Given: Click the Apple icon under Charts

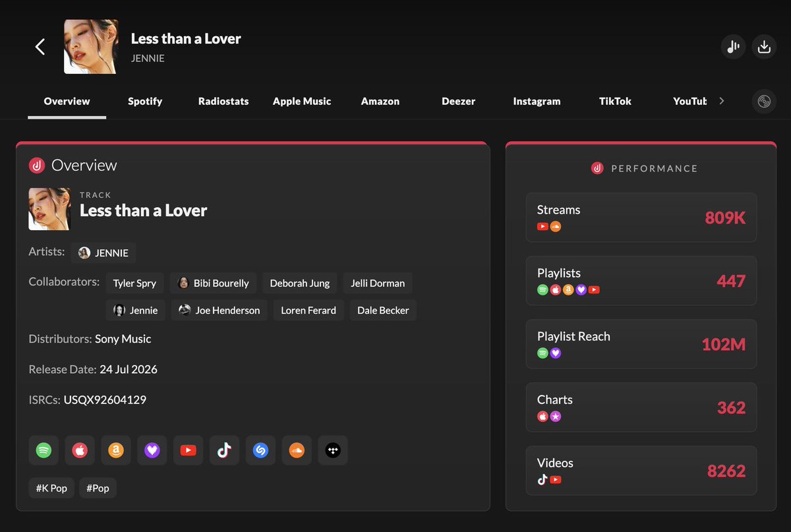Looking at the screenshot, I should (542, 416).
